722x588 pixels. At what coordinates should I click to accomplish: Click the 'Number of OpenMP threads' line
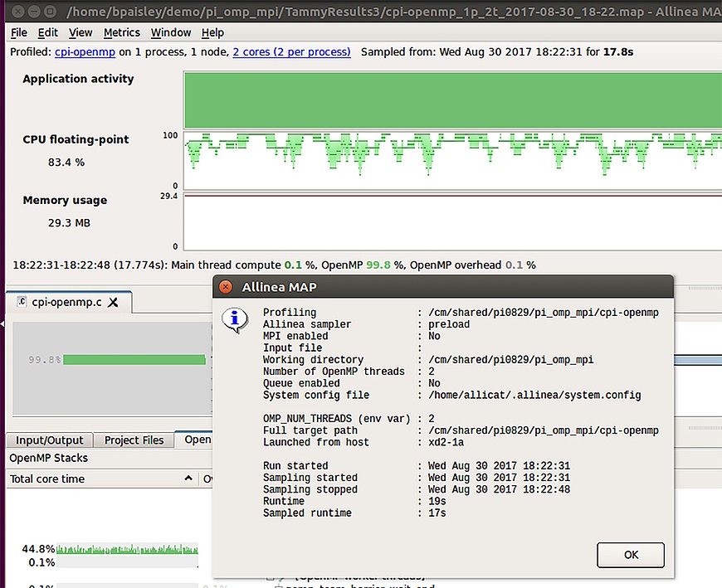coord(349,372)
